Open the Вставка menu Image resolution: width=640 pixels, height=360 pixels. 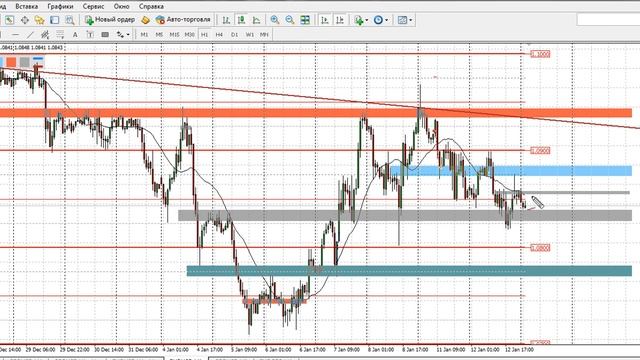[27, 7]
